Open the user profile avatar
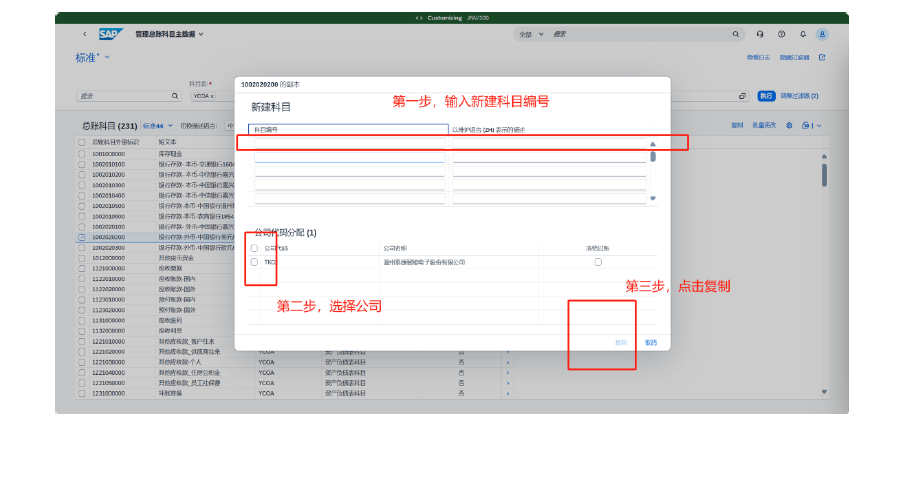The height and width of the screenshot is (479, 910). pos(822,34)
